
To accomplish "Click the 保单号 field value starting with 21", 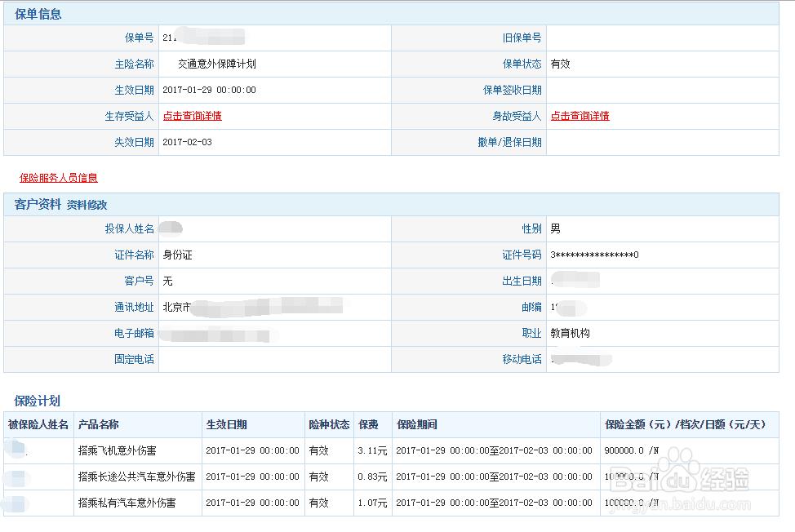I will (x=204, y=38).
